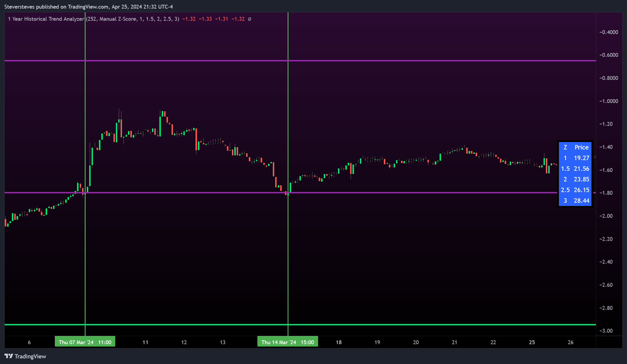Click the first indicator value -1.32
This screenshot has height=364, width=627.
pyautogui.click(x=189, y=19)
